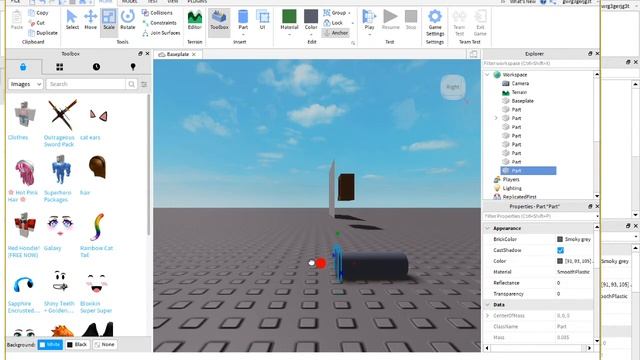Collapse the Data properties section

(487, 305)
